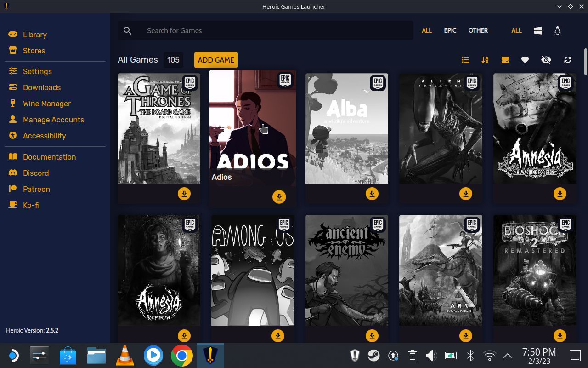
Task: Download Alien Isolation
Action: click(466, 194)
